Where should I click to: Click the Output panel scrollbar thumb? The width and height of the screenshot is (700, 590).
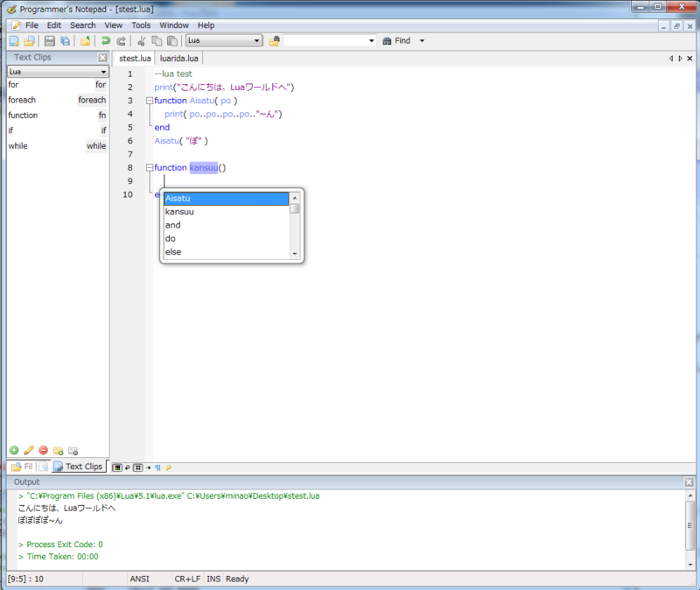690,525
